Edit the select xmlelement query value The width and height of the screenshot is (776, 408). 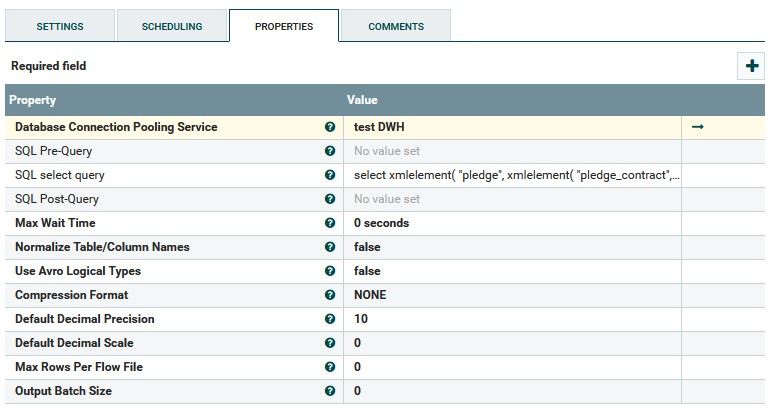[512, 175]
